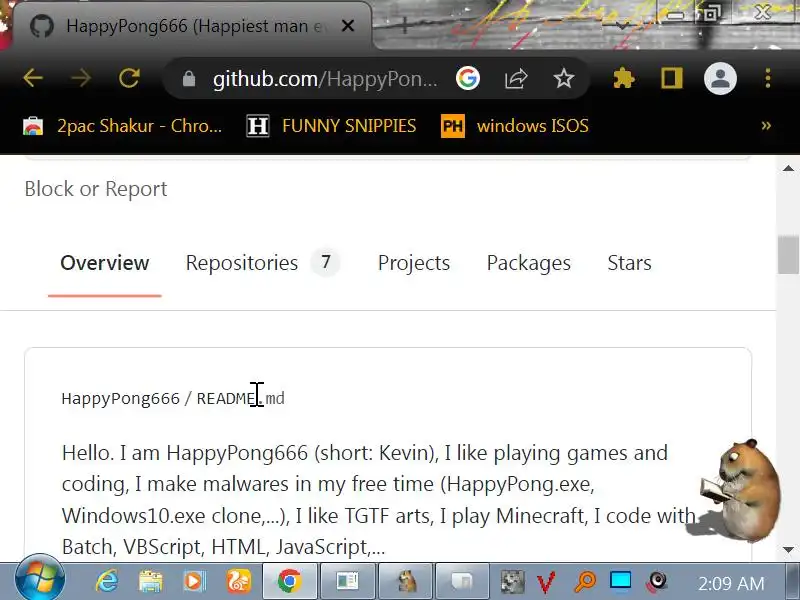This screenshot has width=800, height=600.
Task: Go back using the browser back arrow
Action: [x=33, y=79]
